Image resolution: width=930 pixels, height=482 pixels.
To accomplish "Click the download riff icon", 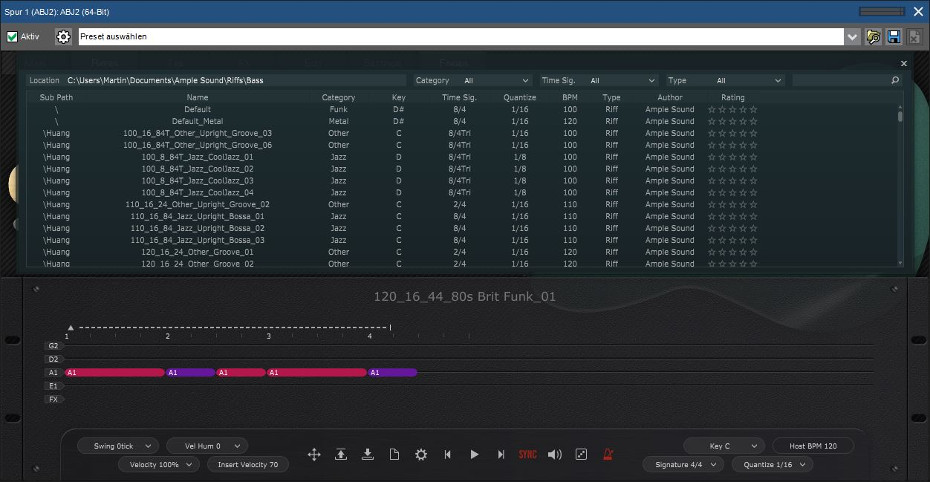I will pyautogui.click(x=368, y=455).
